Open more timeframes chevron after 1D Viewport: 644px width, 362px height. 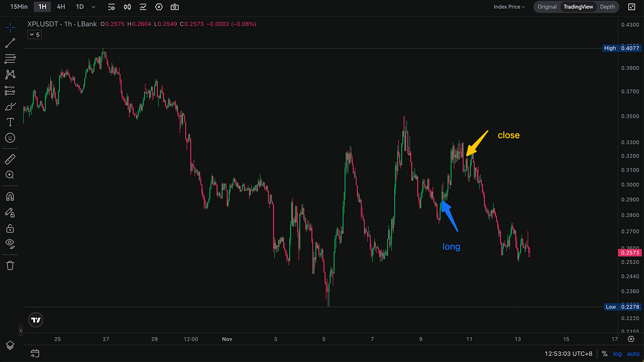point(93,7)
